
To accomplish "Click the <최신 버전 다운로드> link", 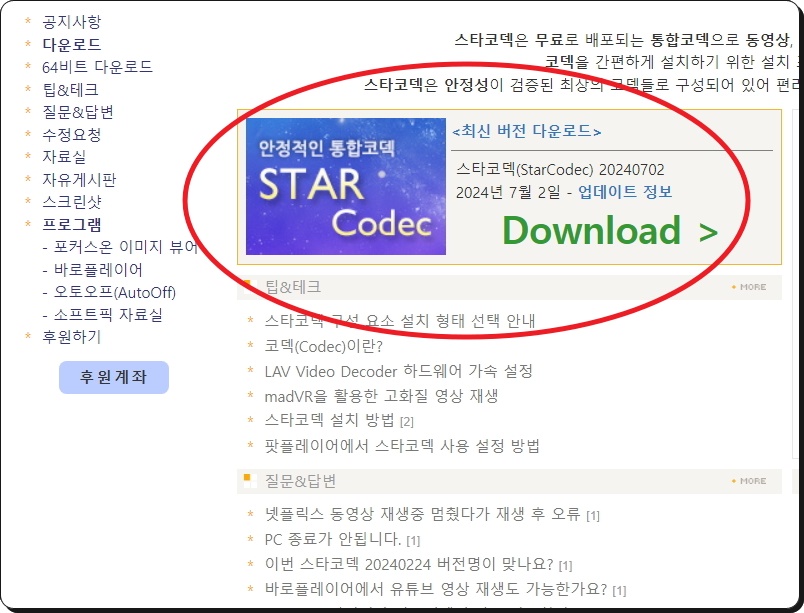I will click(527, 131).
